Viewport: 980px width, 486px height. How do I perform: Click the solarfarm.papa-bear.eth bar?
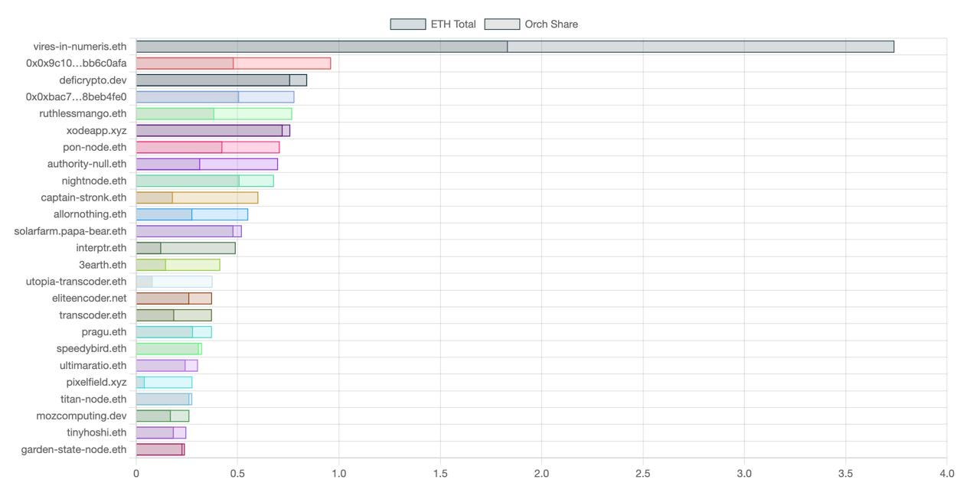[x=188, y=231]
